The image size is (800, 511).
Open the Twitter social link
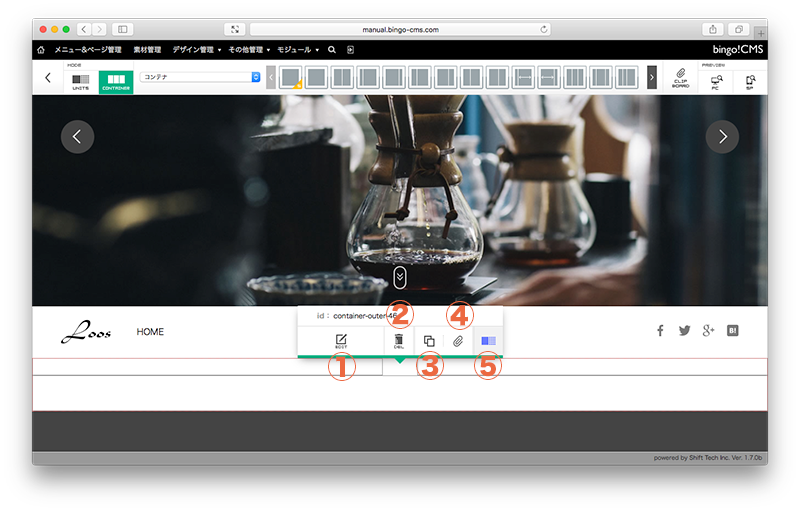[x=685, y=331]
